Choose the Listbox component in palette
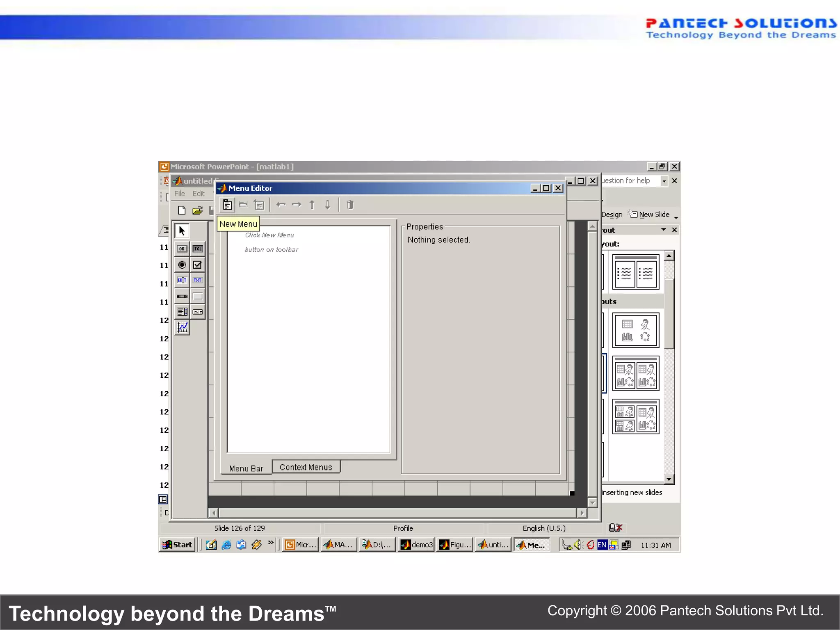Viewport: 840px width, 630px height. point(182,312)
